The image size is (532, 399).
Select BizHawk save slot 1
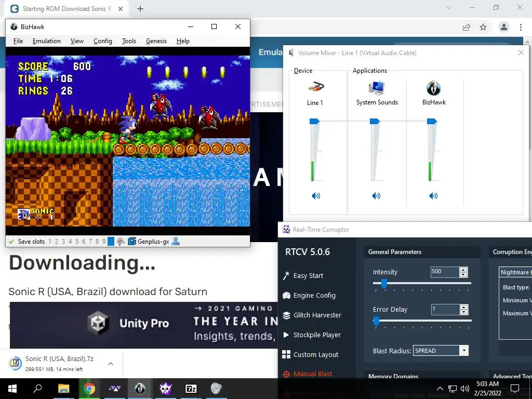pos(50,242)
